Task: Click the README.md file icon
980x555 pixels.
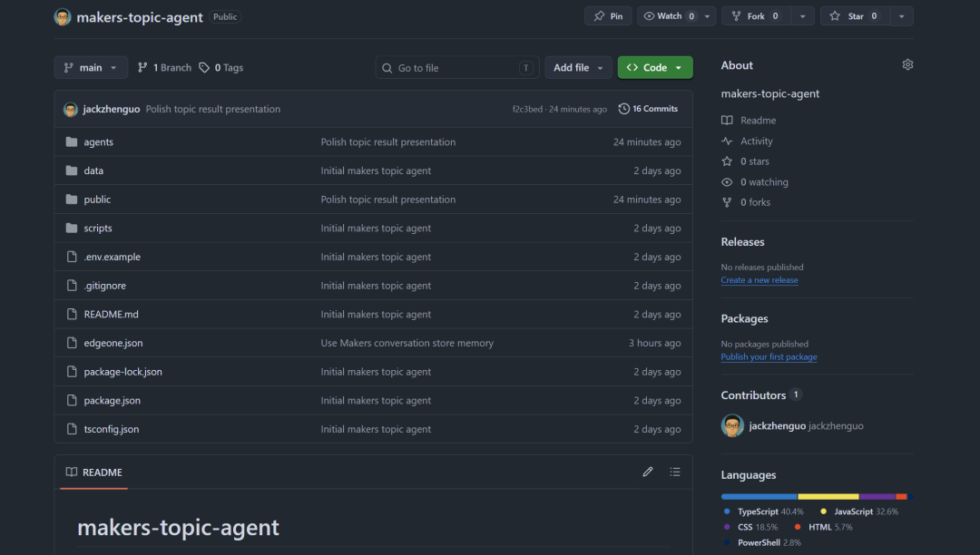Action: tap(72, 314)
